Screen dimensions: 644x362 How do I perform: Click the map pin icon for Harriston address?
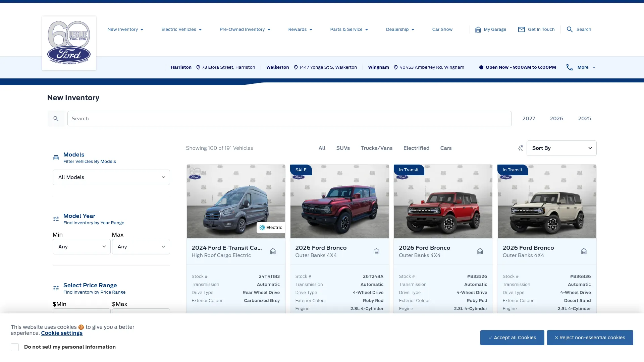coord(198,67)
